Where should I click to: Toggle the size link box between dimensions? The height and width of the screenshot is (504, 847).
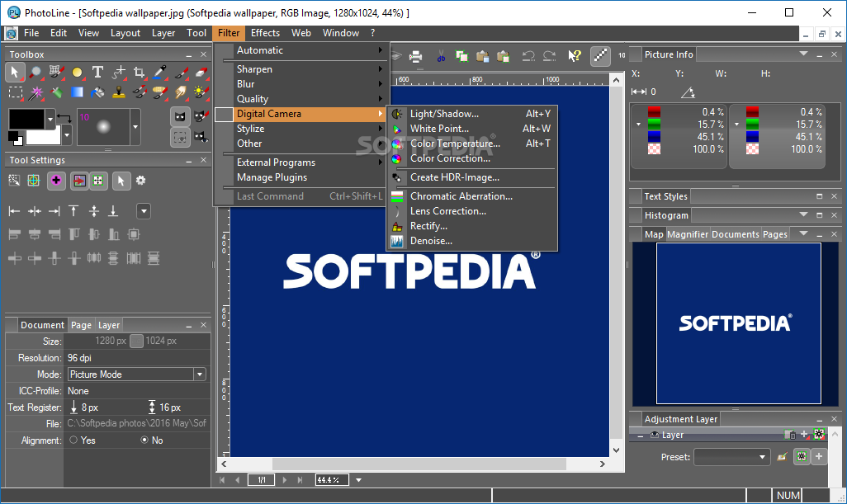pyautogui.click(x=136, y=341)
